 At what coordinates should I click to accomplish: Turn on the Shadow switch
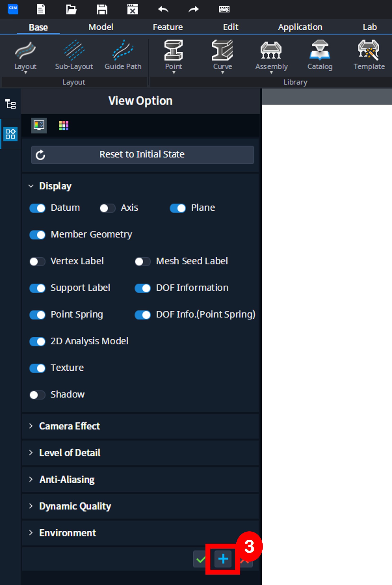[37, 395]
